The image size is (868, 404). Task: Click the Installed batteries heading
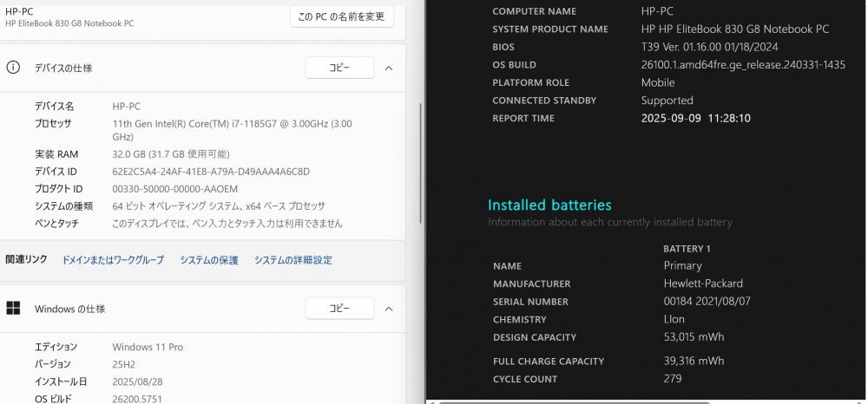tap(549, 205)
